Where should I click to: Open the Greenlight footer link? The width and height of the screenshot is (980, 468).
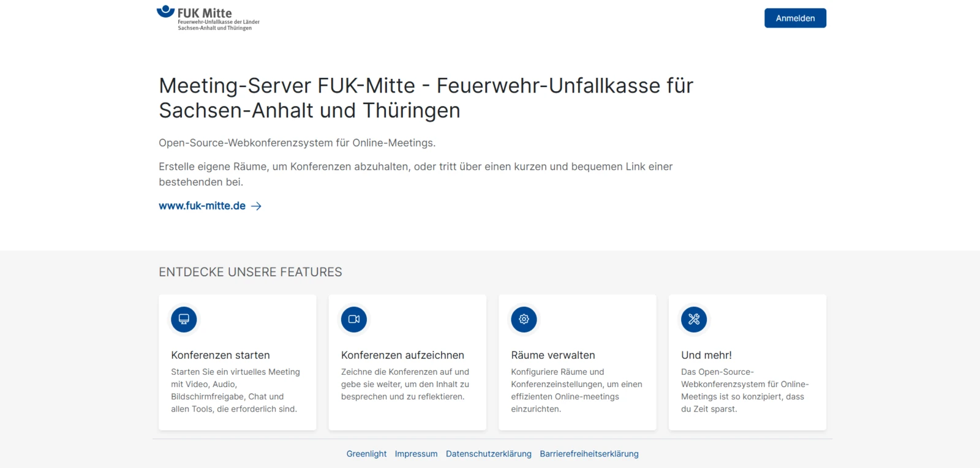(x=366, y=454)
